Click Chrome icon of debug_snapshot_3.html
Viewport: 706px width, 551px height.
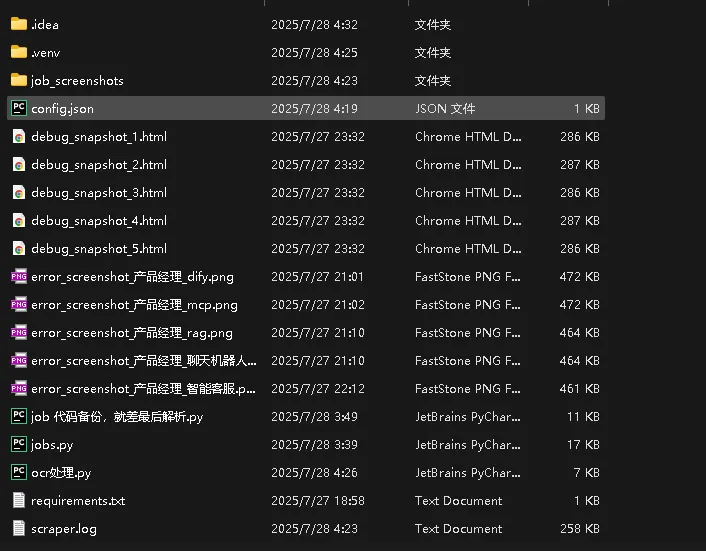tap(19, 192)
